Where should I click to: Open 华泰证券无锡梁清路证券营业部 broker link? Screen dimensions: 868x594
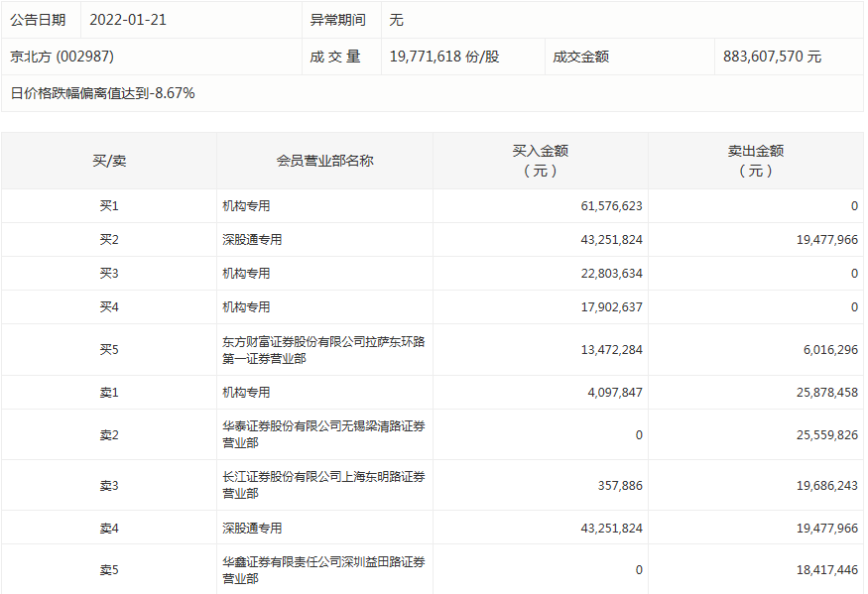coord(323,434)
